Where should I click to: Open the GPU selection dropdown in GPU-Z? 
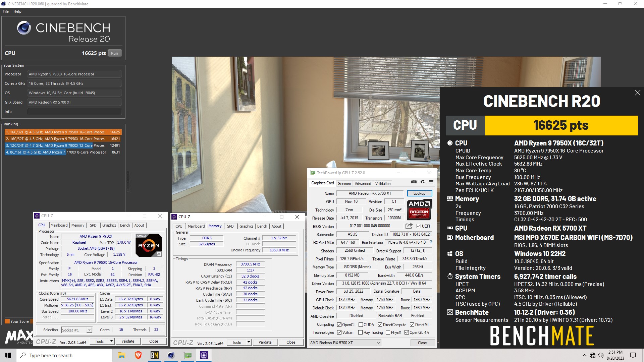coord(345,343)
